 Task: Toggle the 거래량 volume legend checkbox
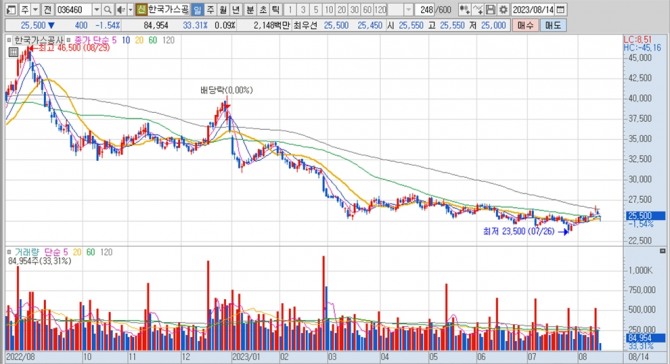[9, 252]
